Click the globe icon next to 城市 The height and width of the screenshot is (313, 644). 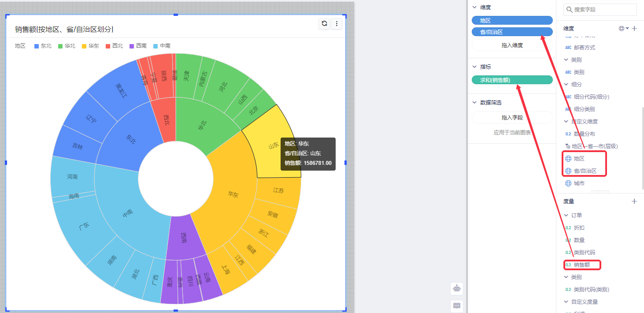point(568,183)
